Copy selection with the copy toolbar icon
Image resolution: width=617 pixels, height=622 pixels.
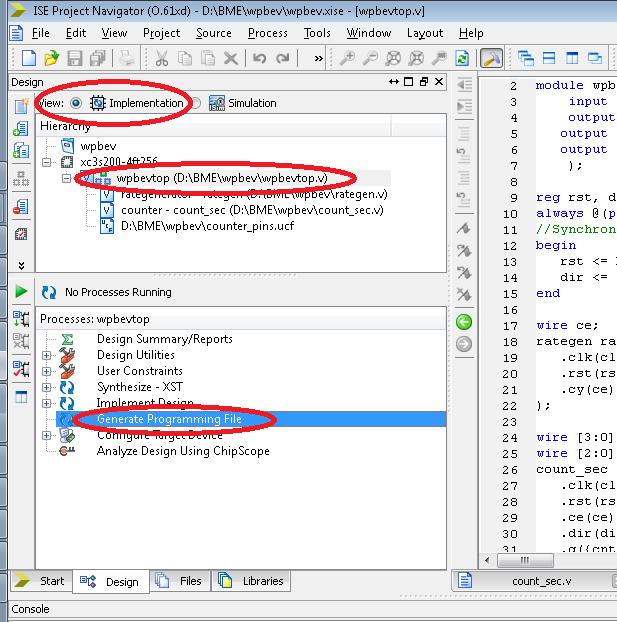[185, 58]
